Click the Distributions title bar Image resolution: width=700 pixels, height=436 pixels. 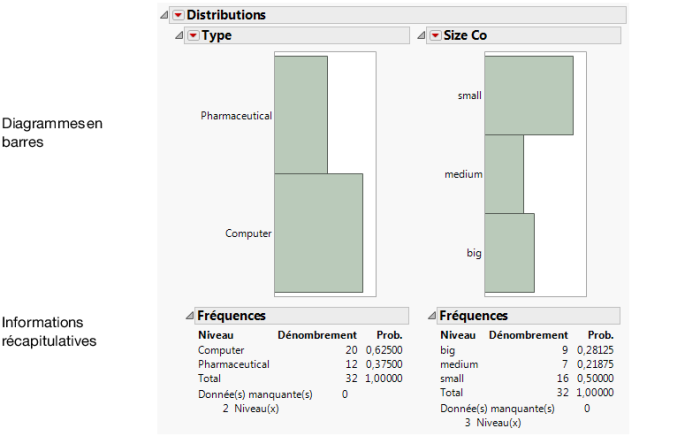click(400, 15)
